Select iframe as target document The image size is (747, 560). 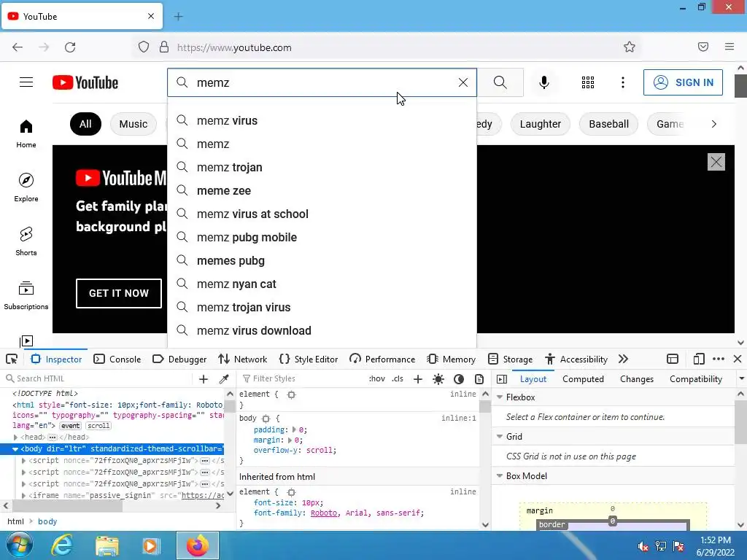pos(672,359)
